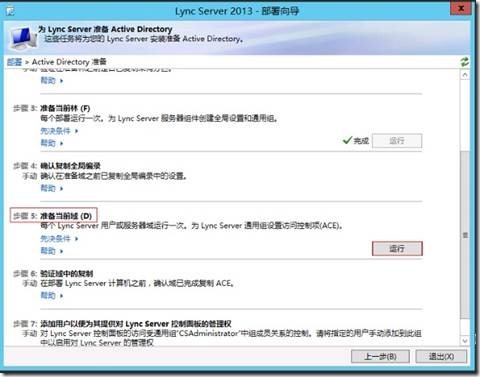Select step 4 heading 确认复制全局编录
Screen dimensions: 480x377
[70, 166]
